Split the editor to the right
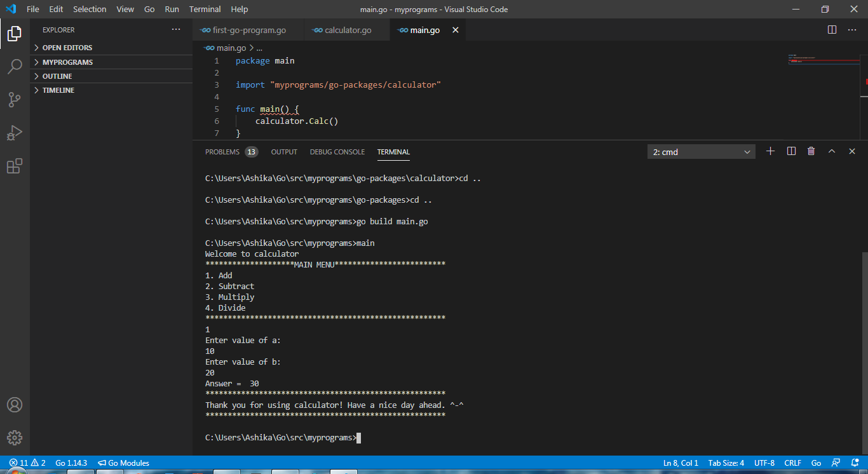Screen dimensions: 868x474 832,30
